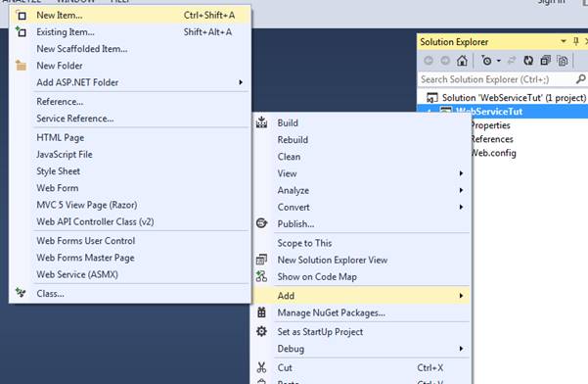Select the Properties tree item

coord(490,125)
